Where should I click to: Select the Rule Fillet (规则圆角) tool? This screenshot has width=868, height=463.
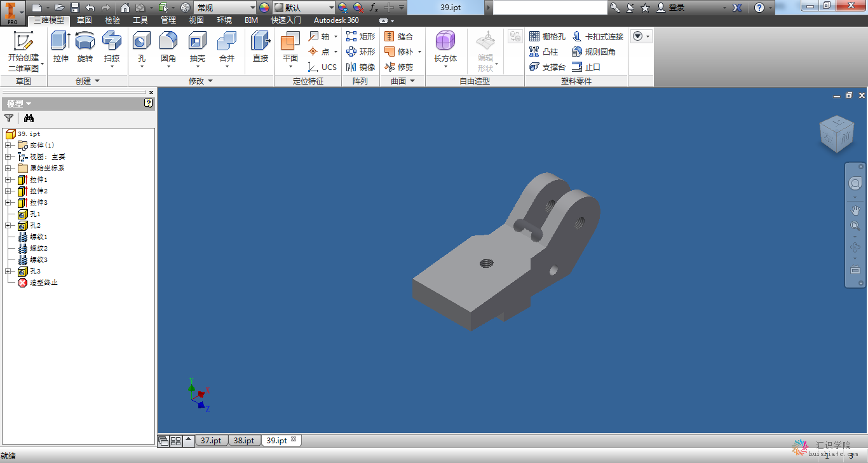(594, 52)
